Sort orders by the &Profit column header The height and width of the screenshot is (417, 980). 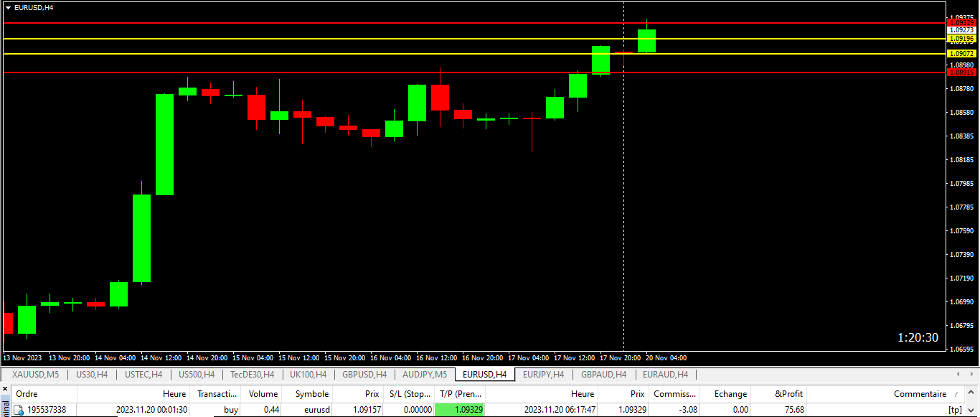pyautogui.click(x=789, y=394)
